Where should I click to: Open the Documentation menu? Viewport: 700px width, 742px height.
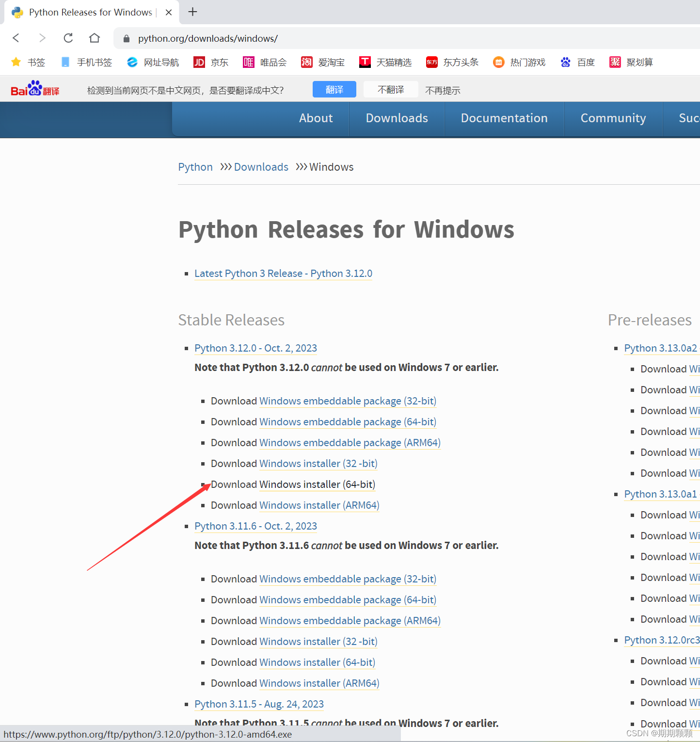pyautogui.click(x=504, y=118)
